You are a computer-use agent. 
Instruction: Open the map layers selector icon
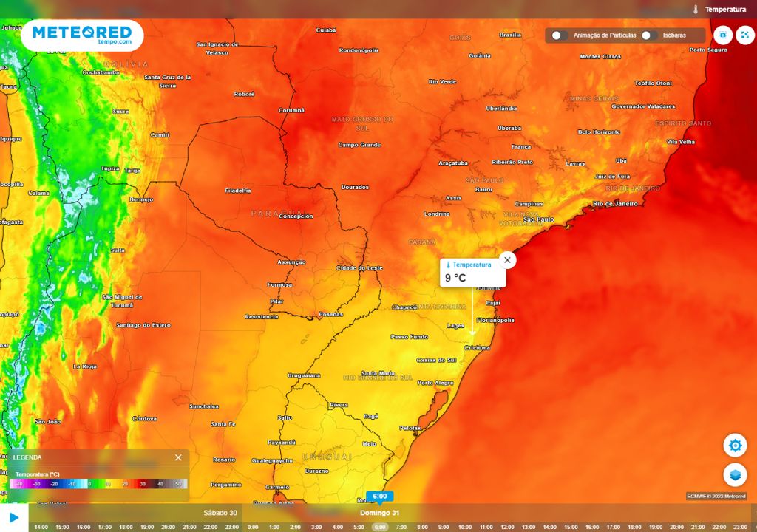[735, 477]
